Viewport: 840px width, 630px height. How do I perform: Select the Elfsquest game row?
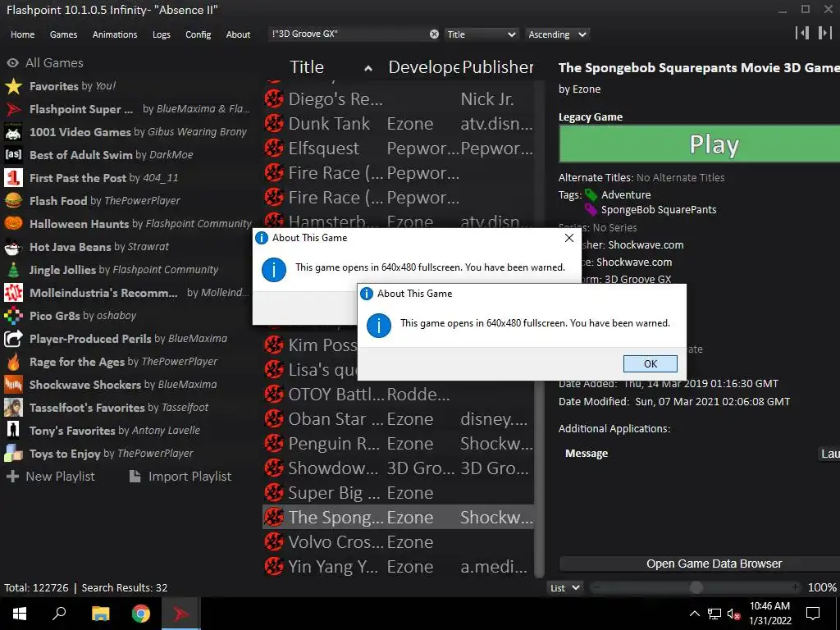[x=399, y=148]
